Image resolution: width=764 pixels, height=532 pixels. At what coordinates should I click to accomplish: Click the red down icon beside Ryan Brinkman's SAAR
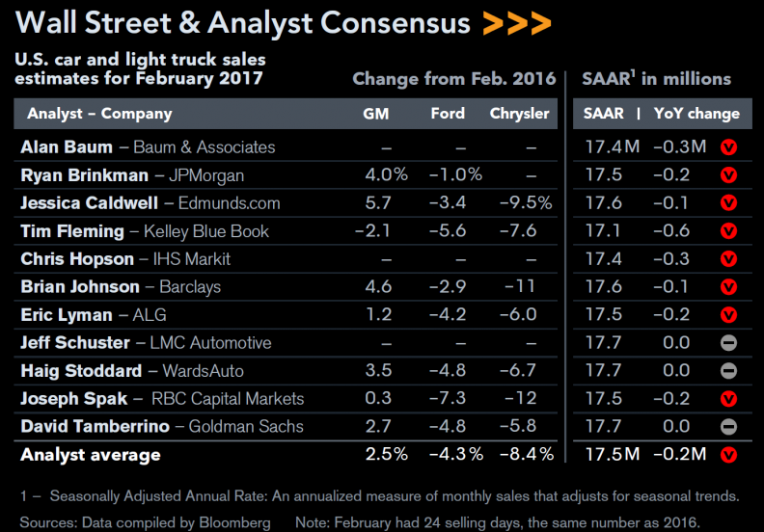point(728,175)
